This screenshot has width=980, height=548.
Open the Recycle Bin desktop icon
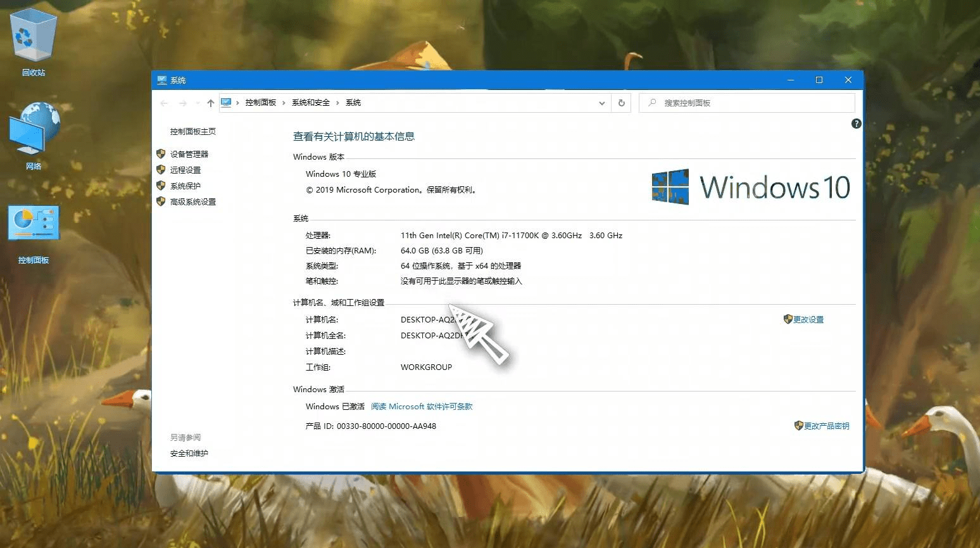point(34,41)
